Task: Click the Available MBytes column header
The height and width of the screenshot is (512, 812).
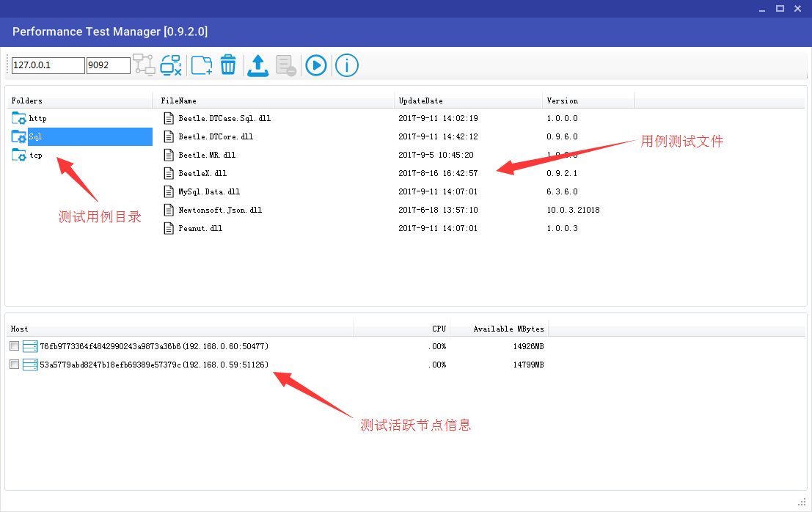Action: click(500, 329)
